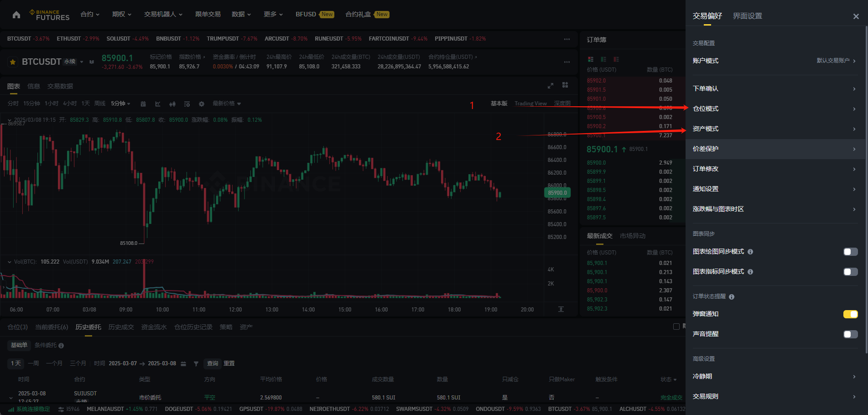868x415 pixels.
Task: Open calendar icon in chart toolbar
Action: point(143,104)
